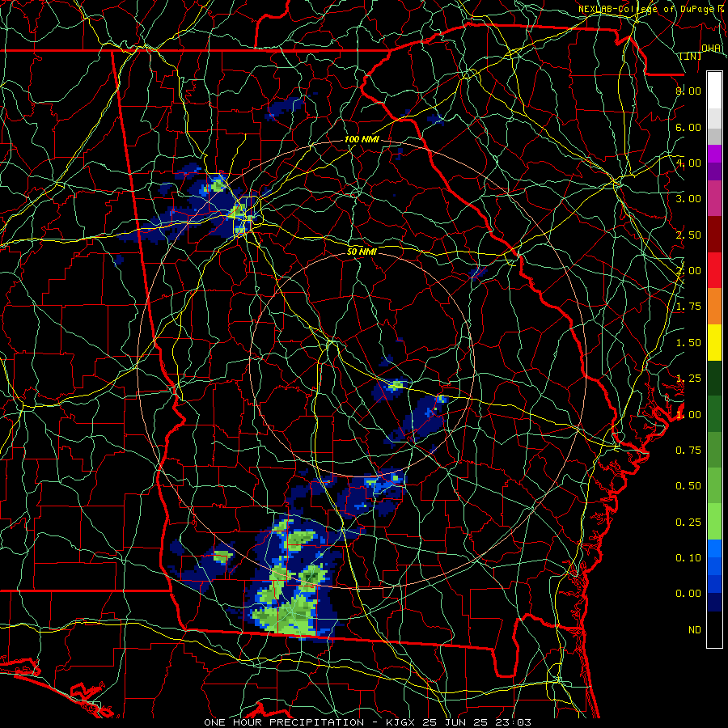Viewport: 728px width, 728px height.
Task: Select the white swatch in color scale
Action: pyautogui.click(x=714, y=91)
